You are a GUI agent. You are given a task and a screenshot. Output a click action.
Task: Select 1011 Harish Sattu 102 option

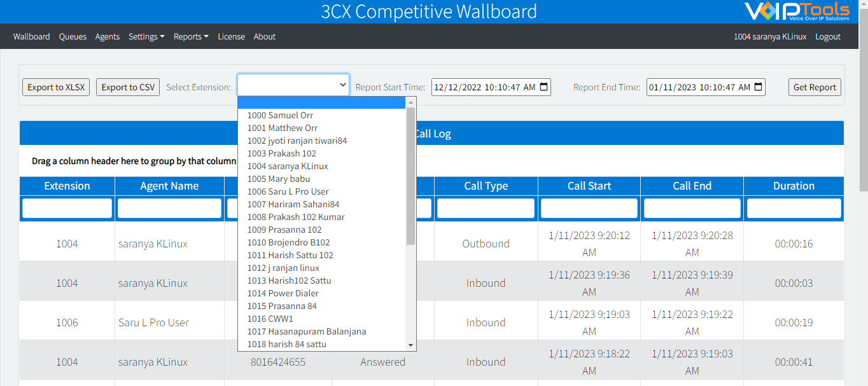(x=322, y=255)
